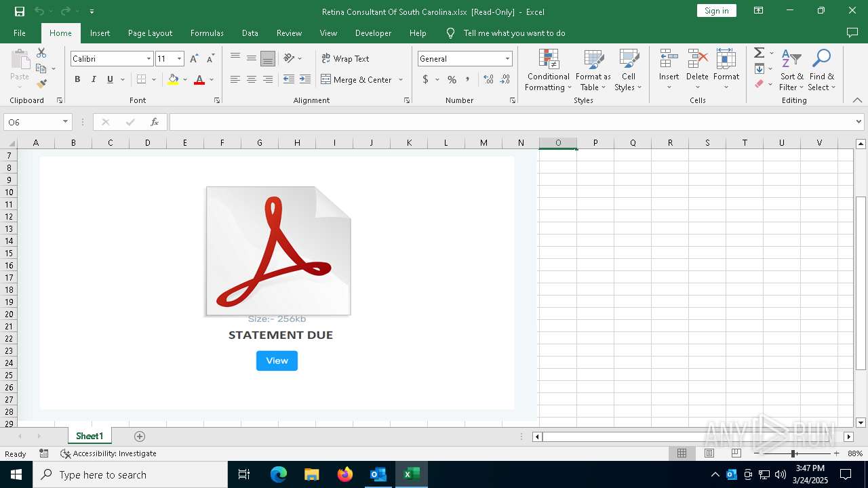This screenshot has width=868, height=488.
Task: Click the zoom out minus button
Action: tap(756, 453)
